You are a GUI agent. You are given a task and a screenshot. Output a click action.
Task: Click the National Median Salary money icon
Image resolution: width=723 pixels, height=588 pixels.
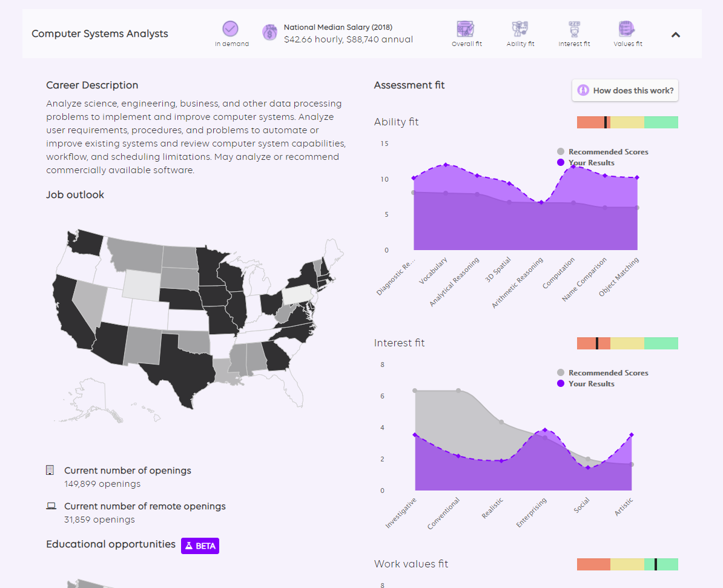(x=269, y=32)
